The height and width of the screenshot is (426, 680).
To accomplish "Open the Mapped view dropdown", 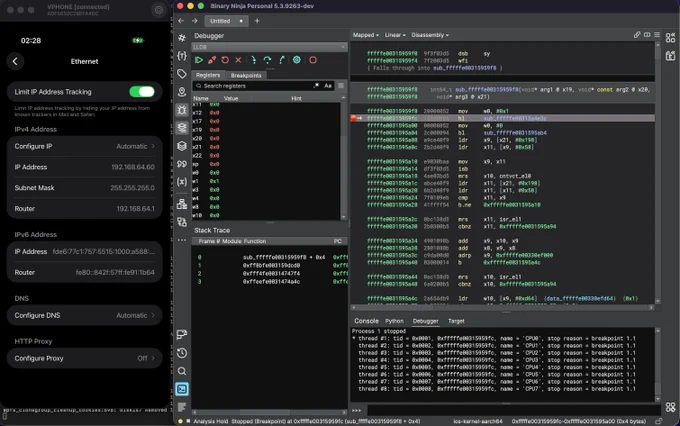I will click(x=366, y=35).
